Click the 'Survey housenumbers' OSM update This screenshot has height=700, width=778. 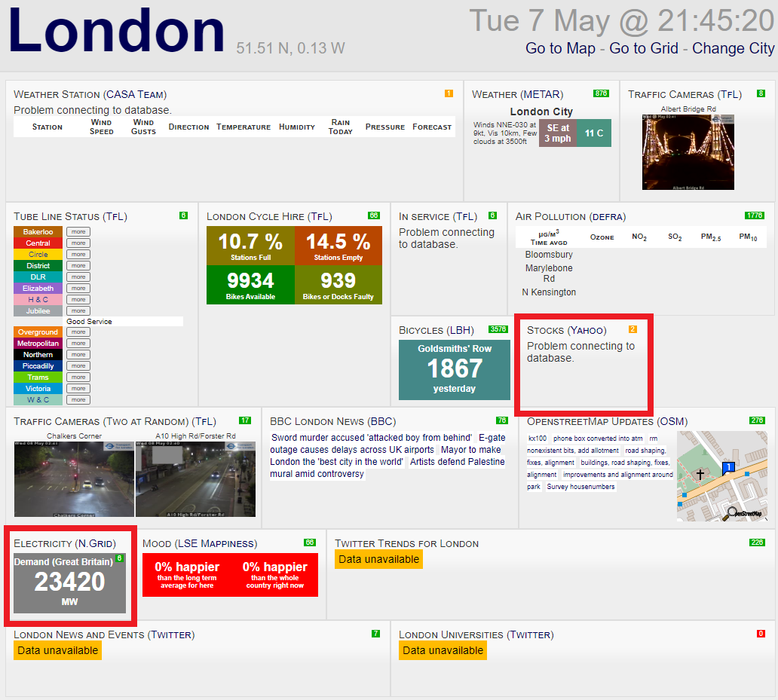pos(580,487)
